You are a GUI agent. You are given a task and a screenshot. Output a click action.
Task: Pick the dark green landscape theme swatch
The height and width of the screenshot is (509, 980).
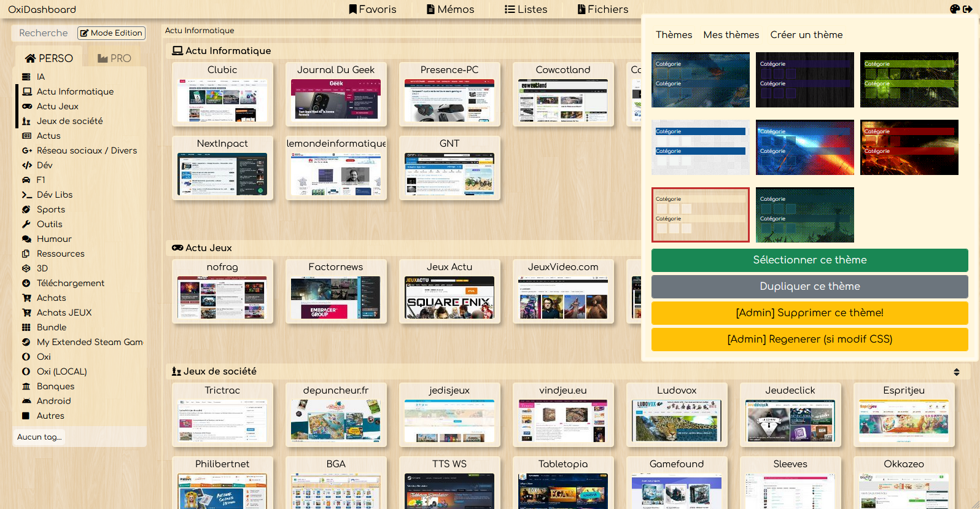(805, 215)
